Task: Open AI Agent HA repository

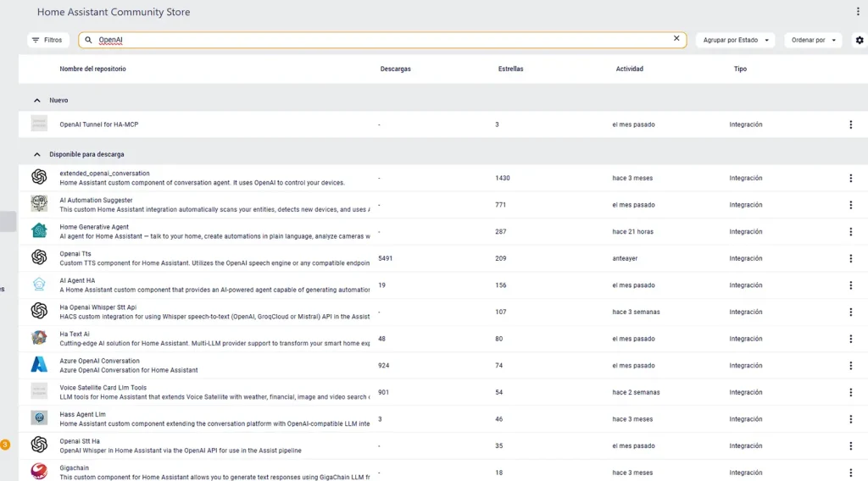Action: tap(442, 285)
